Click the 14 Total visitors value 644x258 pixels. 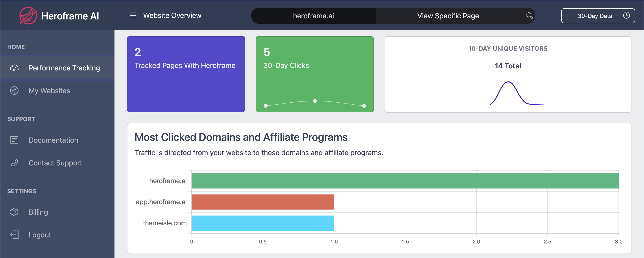(508, 66)
